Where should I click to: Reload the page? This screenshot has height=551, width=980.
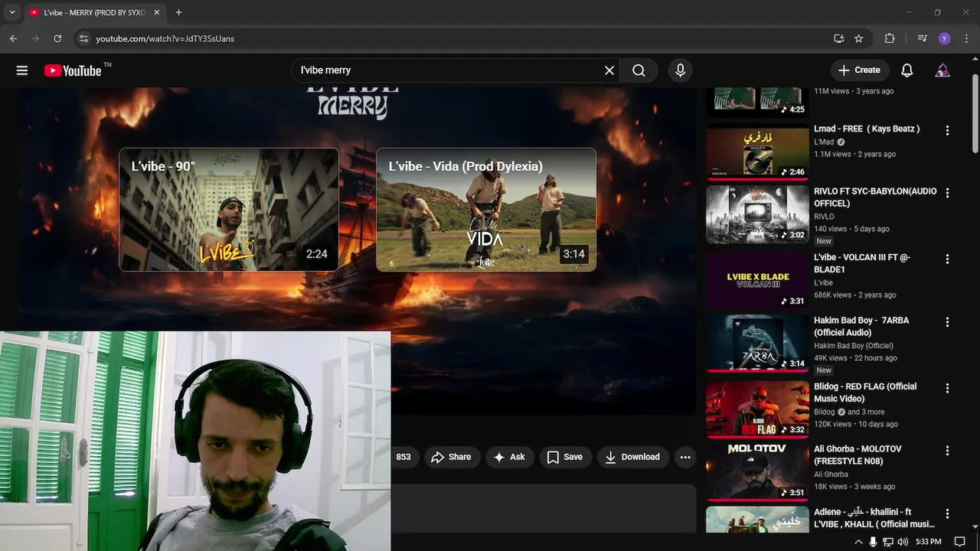pos(57,38)
